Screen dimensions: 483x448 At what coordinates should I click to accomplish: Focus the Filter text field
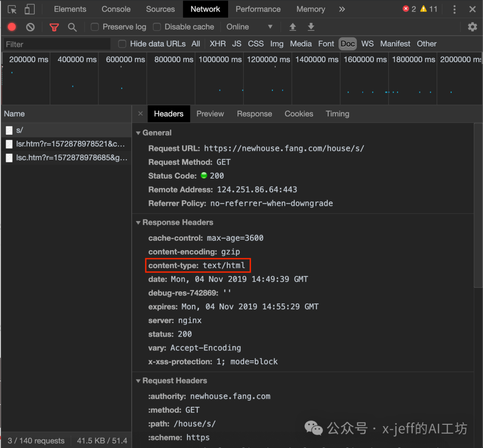[57, 44]
